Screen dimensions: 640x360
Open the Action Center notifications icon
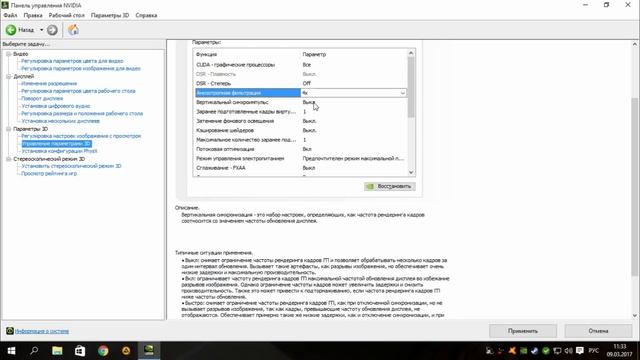pyautogui.click(x=580, y=351)
